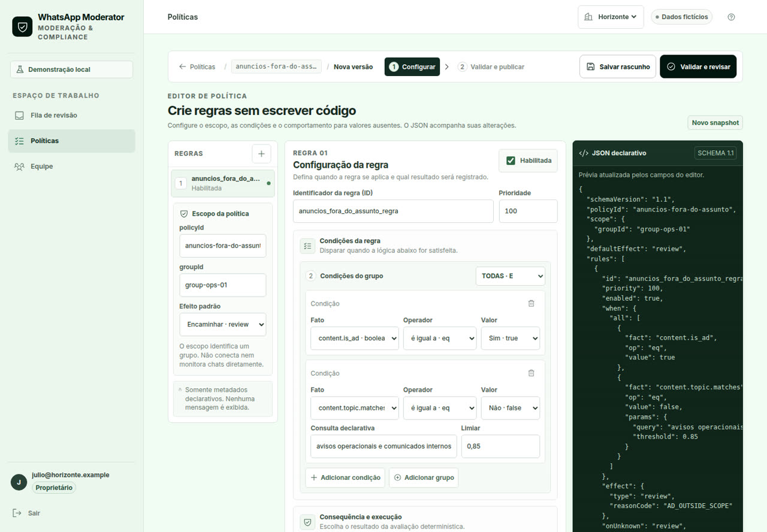The height and width of the screenshot is (532, 767).
Task: Add a new rule with plus icon
Action: [261, 153]
